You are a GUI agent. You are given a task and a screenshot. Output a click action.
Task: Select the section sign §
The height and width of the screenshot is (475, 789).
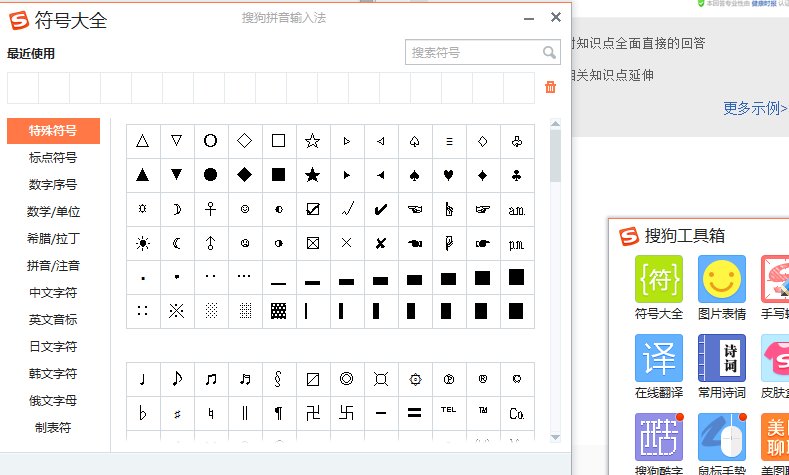278,379
